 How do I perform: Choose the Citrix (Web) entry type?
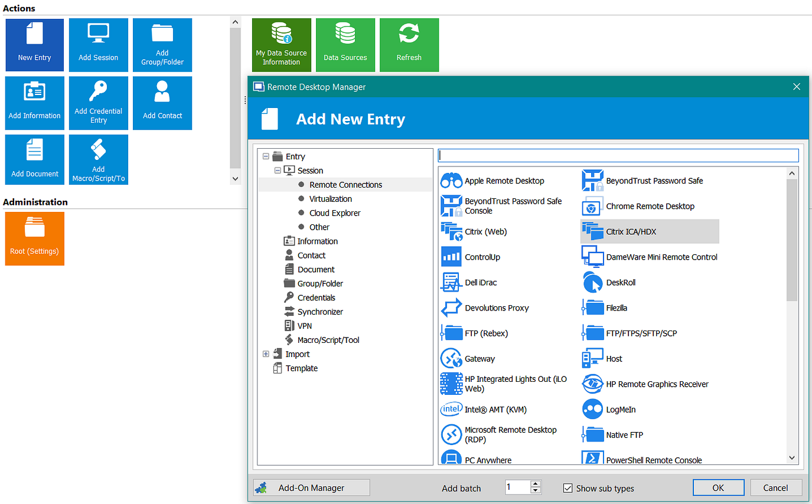pyautogui.click(x=474, y=231)
